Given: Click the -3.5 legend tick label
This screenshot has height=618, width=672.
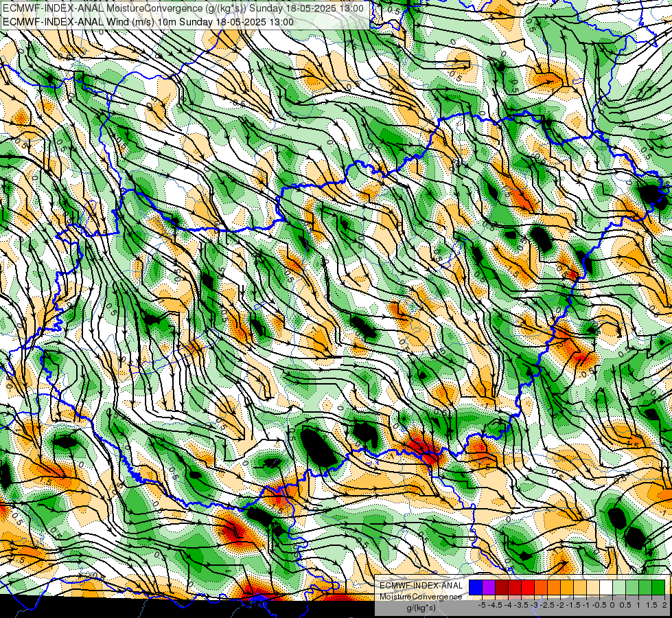Looking at the screenshot, I should [521, 605].
